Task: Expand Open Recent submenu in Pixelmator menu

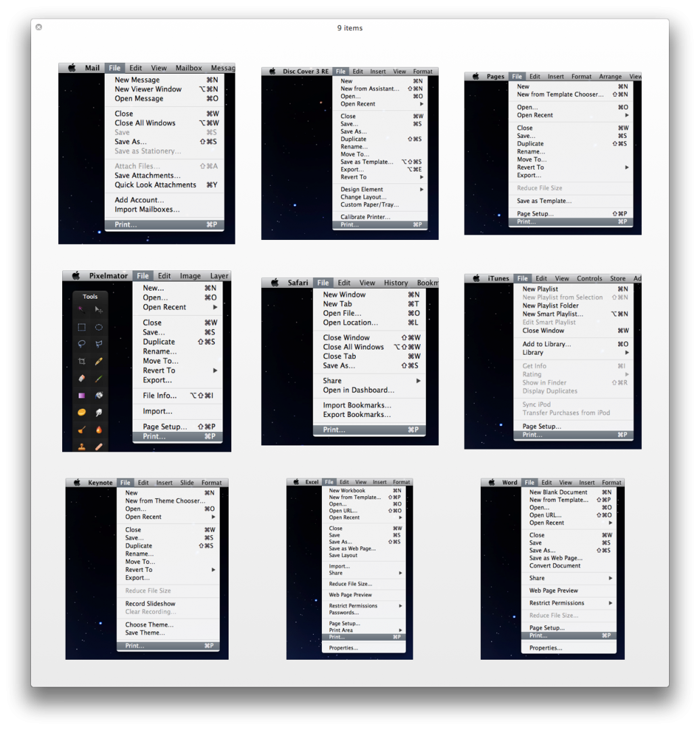Action: pos(214,308)
